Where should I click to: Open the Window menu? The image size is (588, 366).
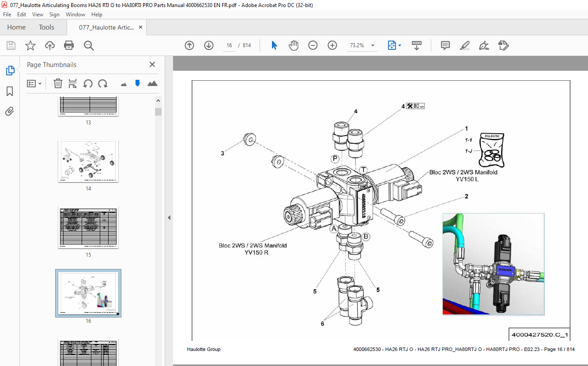tap(75, 15)
